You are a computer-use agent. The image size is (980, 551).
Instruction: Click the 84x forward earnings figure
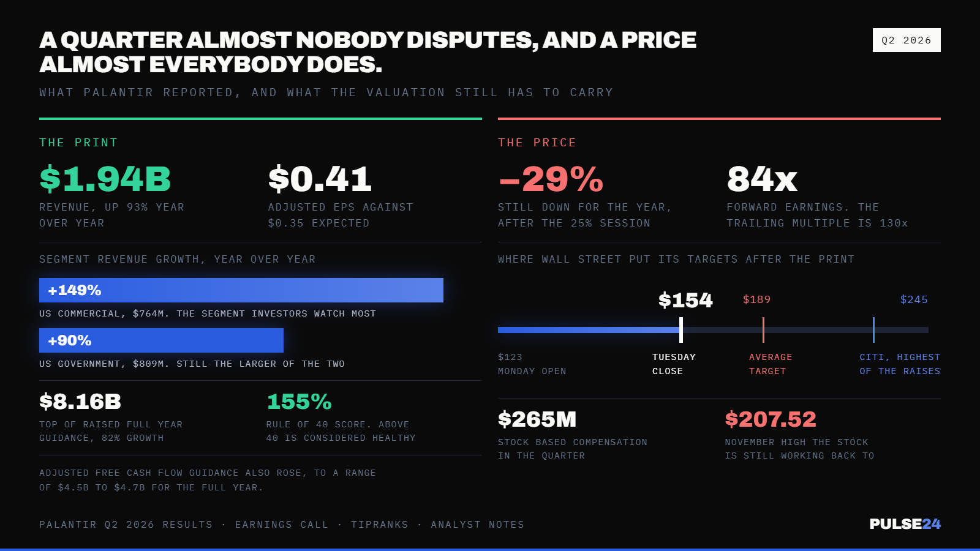pos(762,179)
